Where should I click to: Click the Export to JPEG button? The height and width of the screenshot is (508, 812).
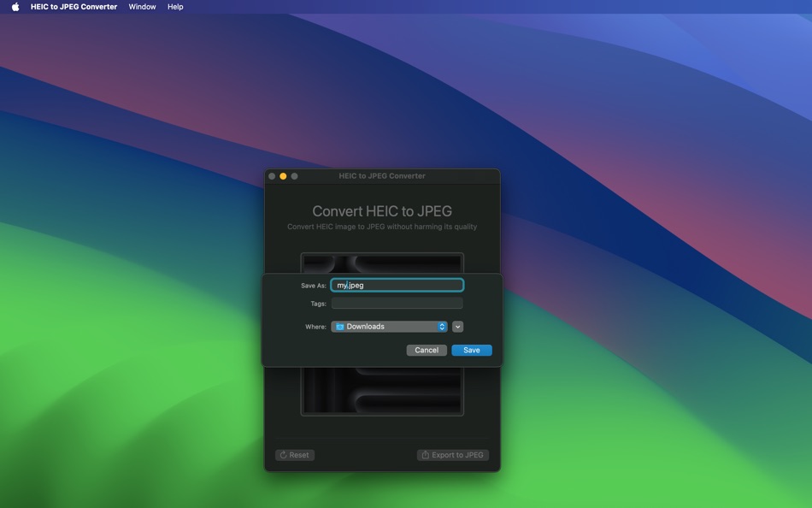coord(453,455)
